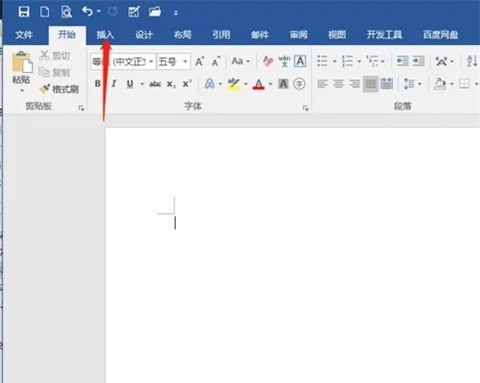Image resolution: width=480 pixels, height=383 pixels.
Task: Open Print Preview icon in quick access toolbar
Action: [66, 12]
